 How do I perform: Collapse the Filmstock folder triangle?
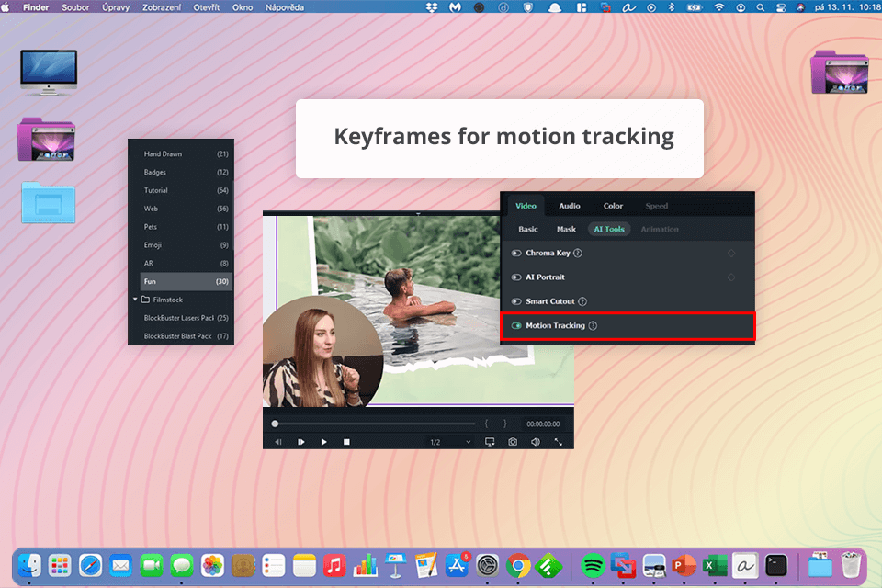click(x=135, y=300)
